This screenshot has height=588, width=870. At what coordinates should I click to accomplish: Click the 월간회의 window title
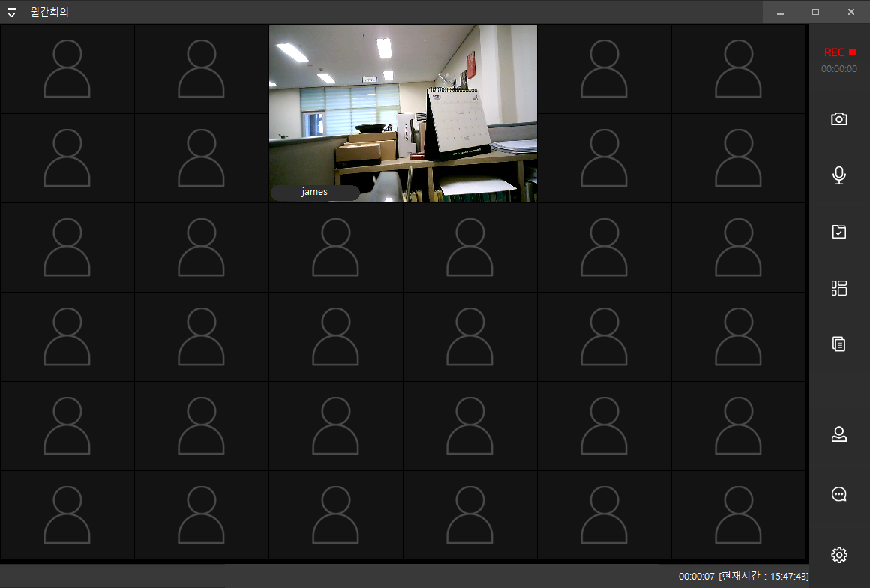pos(49,12)
